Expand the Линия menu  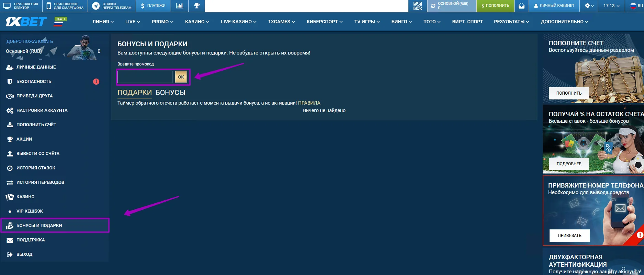click(103, 22)
